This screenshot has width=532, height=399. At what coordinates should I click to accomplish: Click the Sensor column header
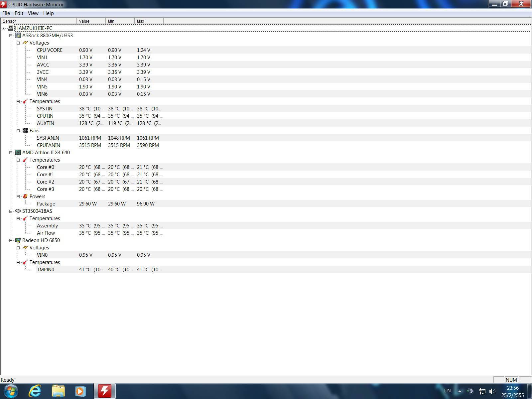point(39,21)
